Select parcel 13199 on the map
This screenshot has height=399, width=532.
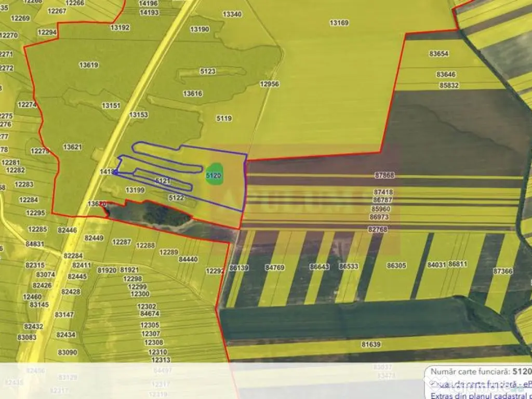click(x=135, y=190)
